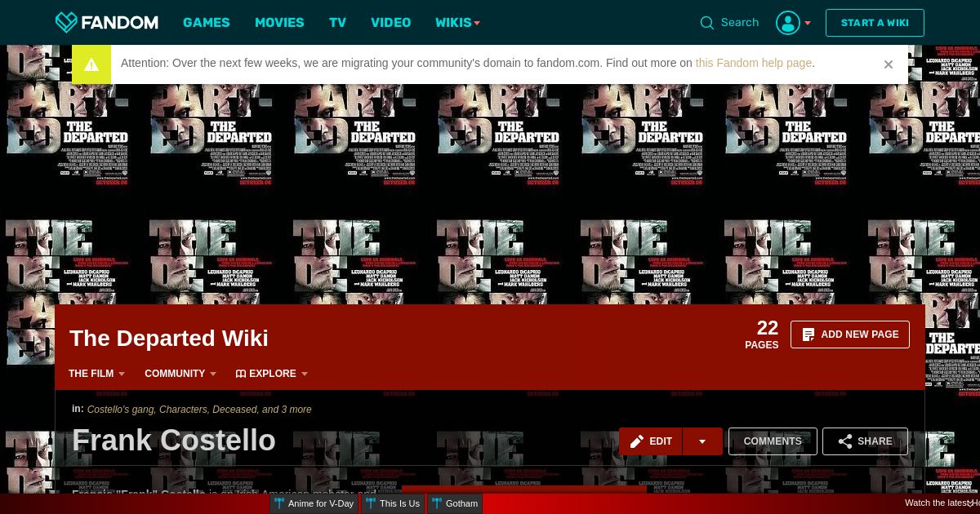Expand The Film menu

(x=96, y=374)
